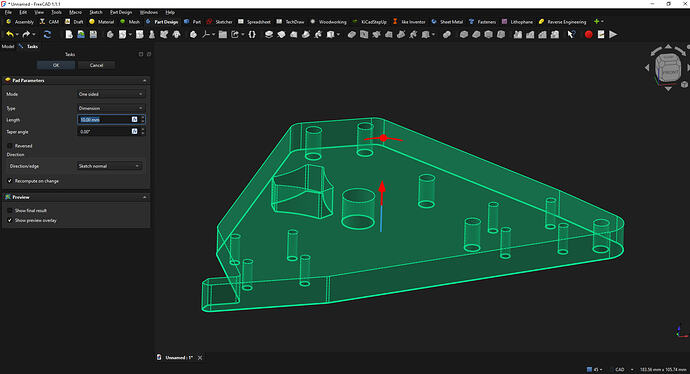Select the Additive loft icon
This screenshot has width=690, height=374.
294,34
